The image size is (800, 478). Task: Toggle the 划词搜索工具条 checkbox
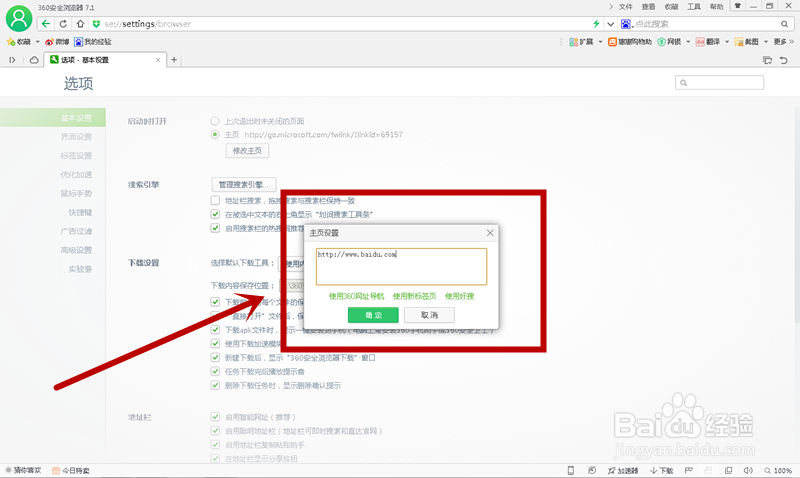[215, 214]
